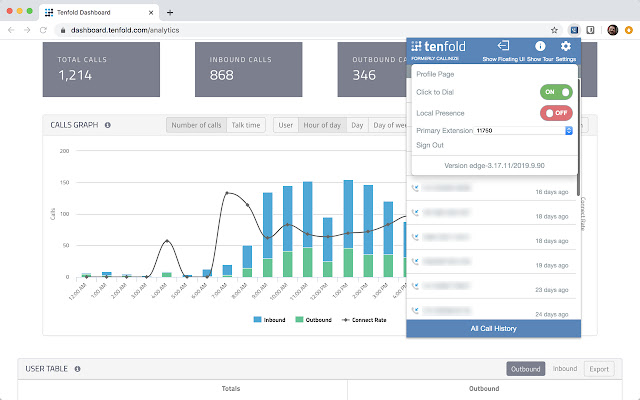The height and width of the screenshot is (400, 640).
Task: Click the User Table info icon
Action: 78,369
